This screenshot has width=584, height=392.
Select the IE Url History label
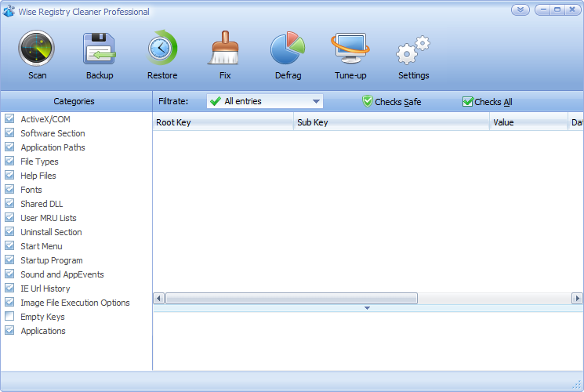[x=45, y=289]
